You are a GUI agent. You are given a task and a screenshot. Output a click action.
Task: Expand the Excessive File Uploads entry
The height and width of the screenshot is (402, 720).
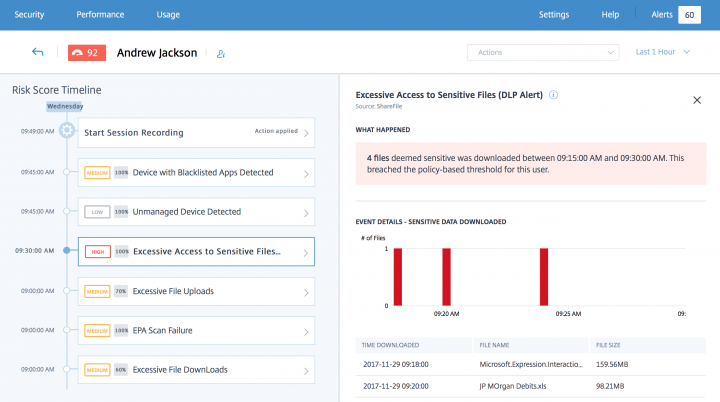coord(306,291)
